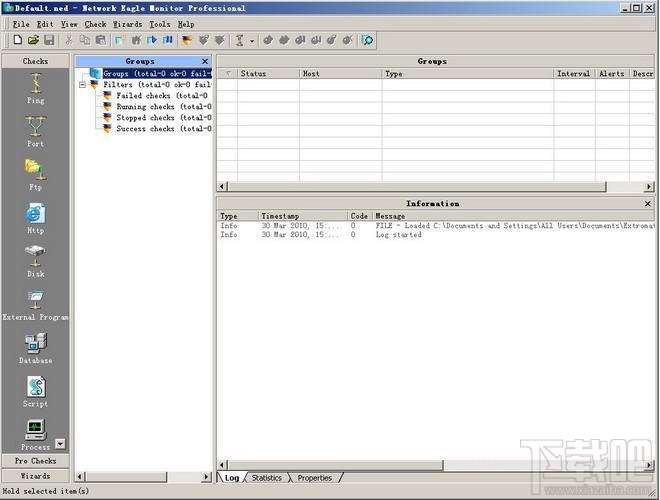Close the Information panel

pos(648,204)
